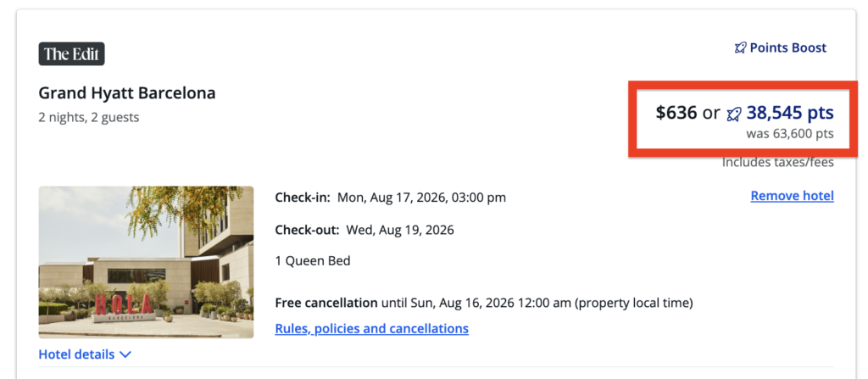Click The Edit badge logo

click(71, 54)
